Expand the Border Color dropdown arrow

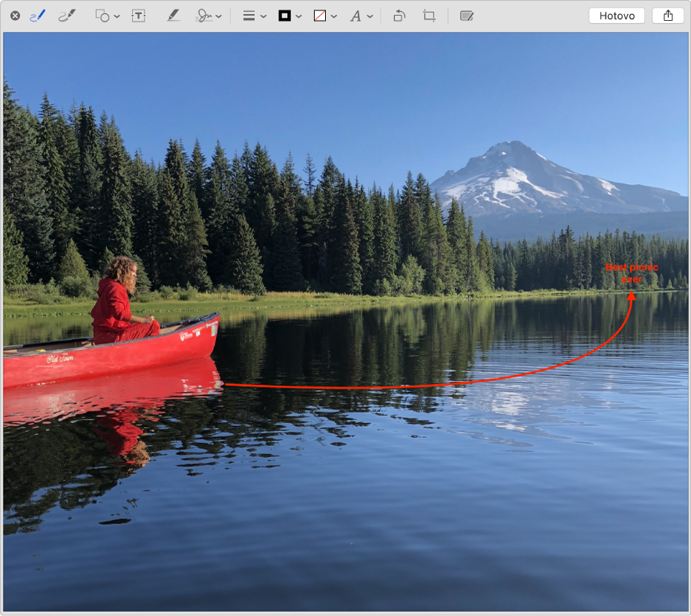[299, 16]
